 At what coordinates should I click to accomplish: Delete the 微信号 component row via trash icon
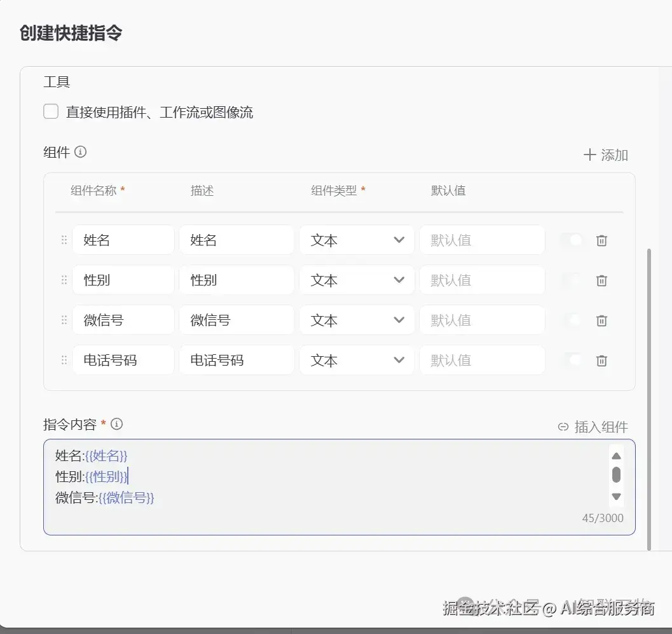coord(601,320)
